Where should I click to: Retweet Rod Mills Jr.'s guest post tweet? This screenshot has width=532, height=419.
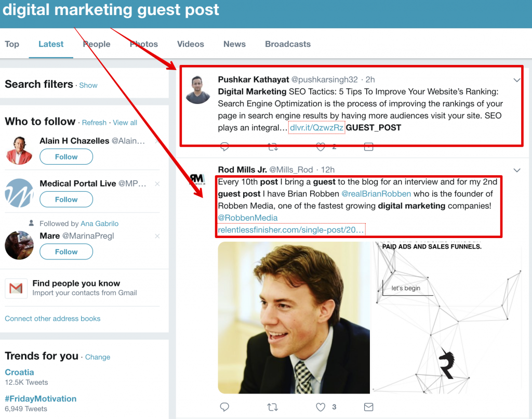pos(273,407)
